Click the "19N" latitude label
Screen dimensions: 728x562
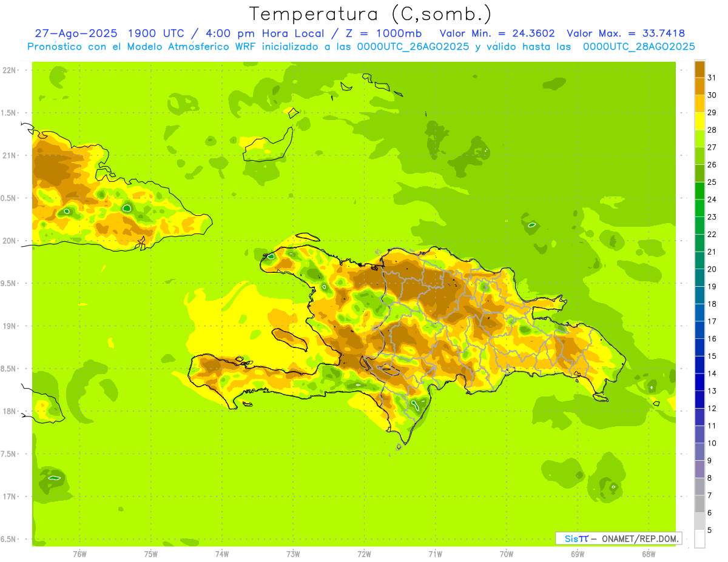10,326
